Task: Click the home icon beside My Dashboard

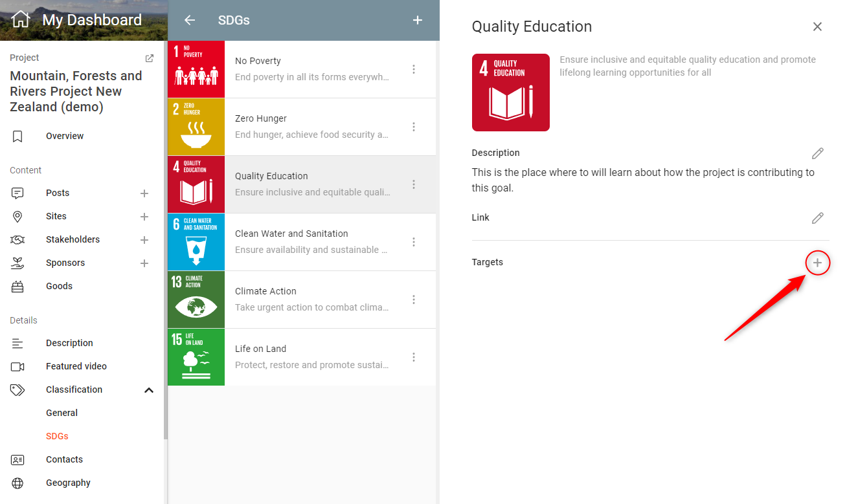Action: click(x=21, y=19)
